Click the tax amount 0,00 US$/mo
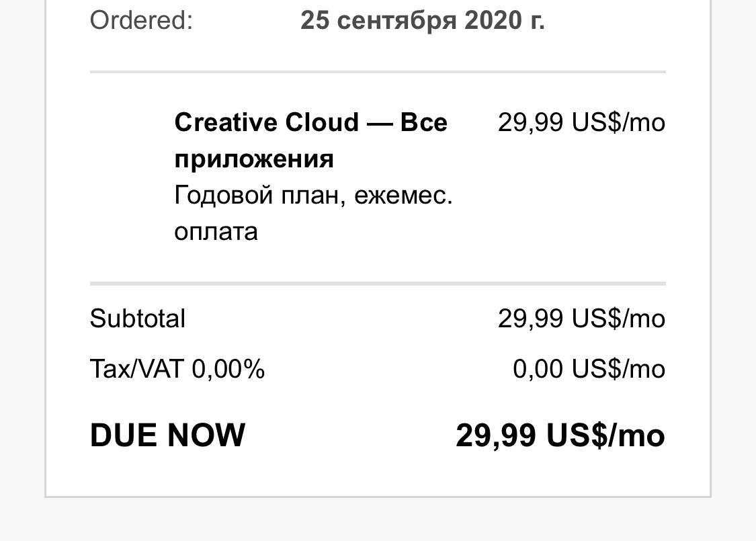756x541 pixels. click(x=589, y=369)
